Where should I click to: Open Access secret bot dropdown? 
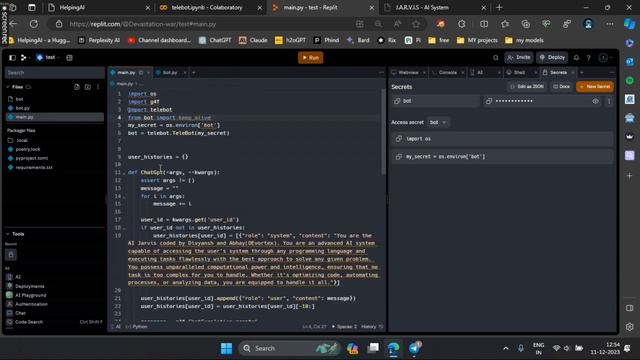tap(438, 122)
